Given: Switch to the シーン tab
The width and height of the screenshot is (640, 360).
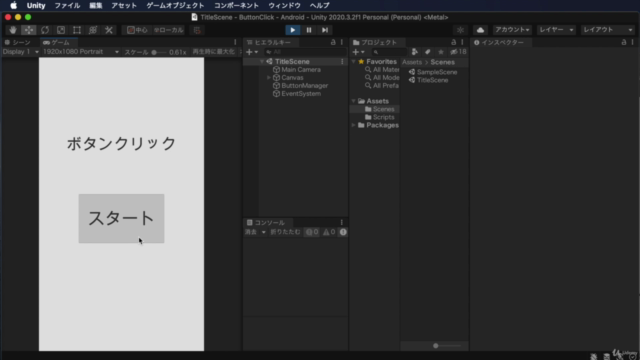Looking at the screenshot, I should [x=18, y=42].
